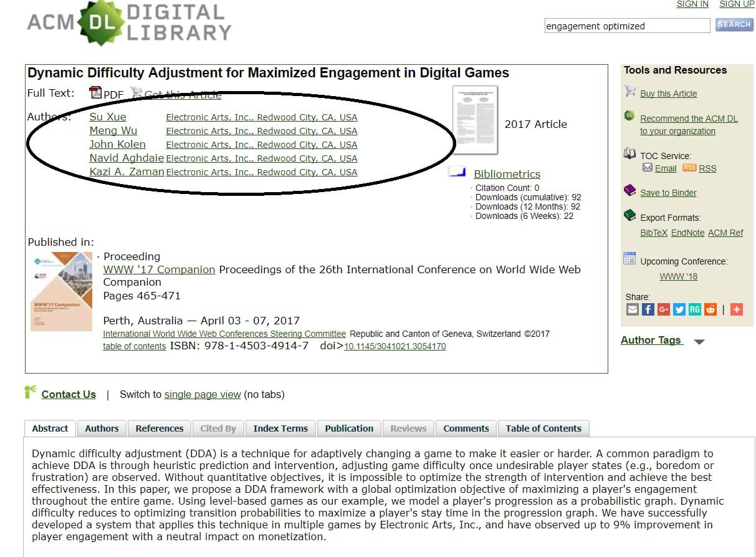This screenshot has width=756, height=557.
Task: Click the RSS feed icon
Action: click(x=689, y=168)
